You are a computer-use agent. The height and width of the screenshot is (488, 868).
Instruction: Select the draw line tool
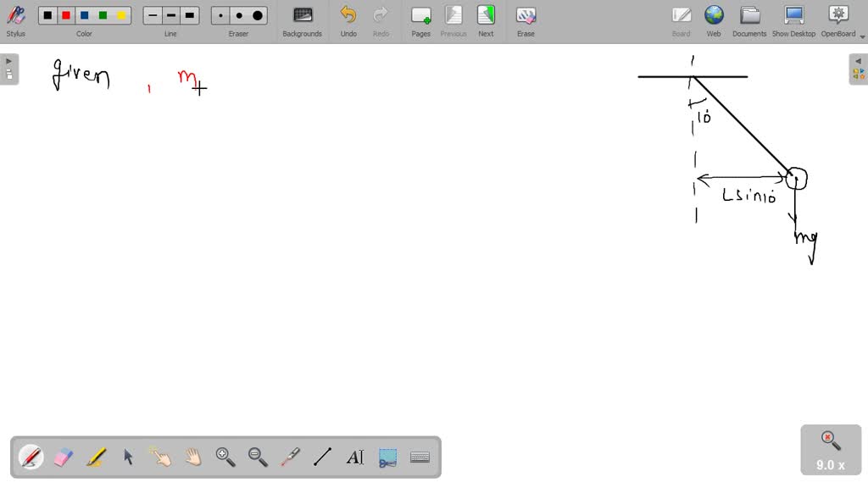[322, 457]
